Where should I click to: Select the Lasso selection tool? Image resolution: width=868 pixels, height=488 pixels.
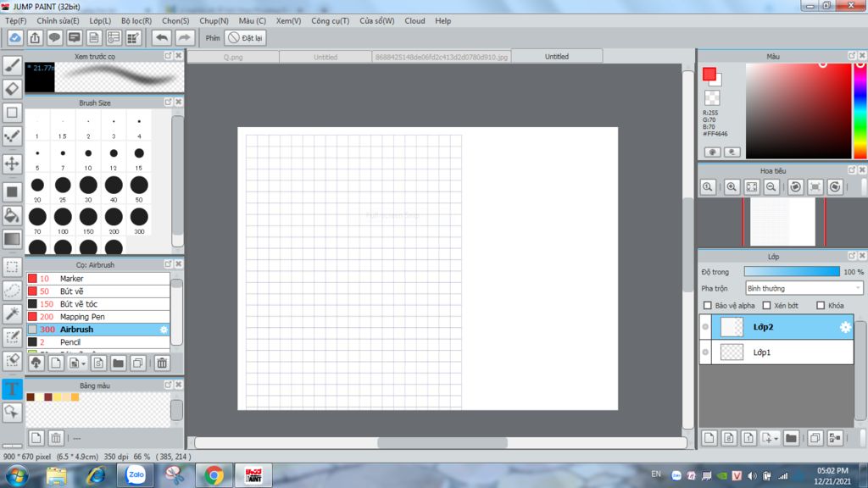[12, 291]
